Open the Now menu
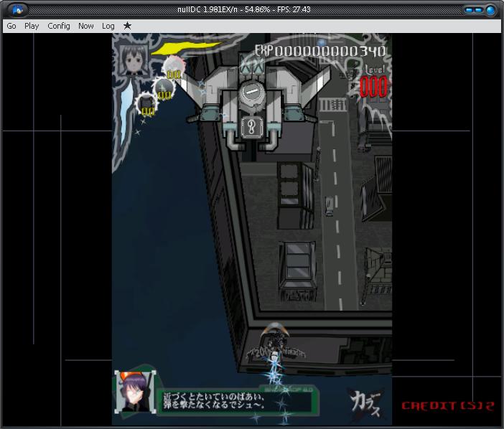This screenshot has height=429, width=504. tap(86, 26)
